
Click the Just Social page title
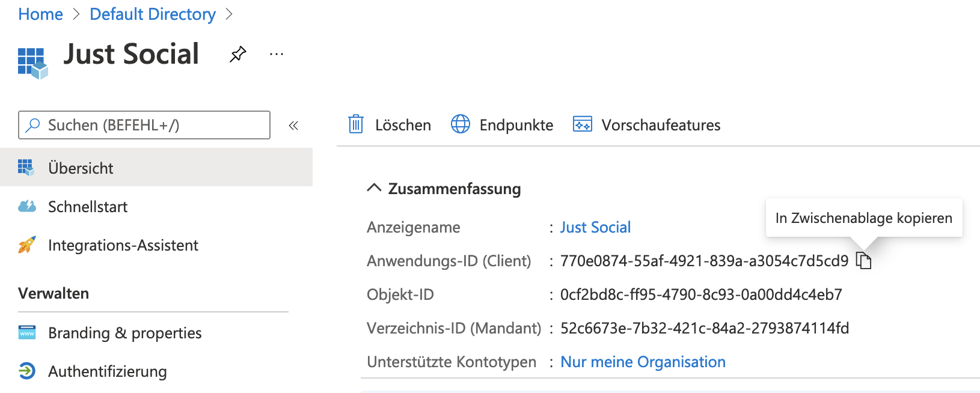tap(131, 54)
